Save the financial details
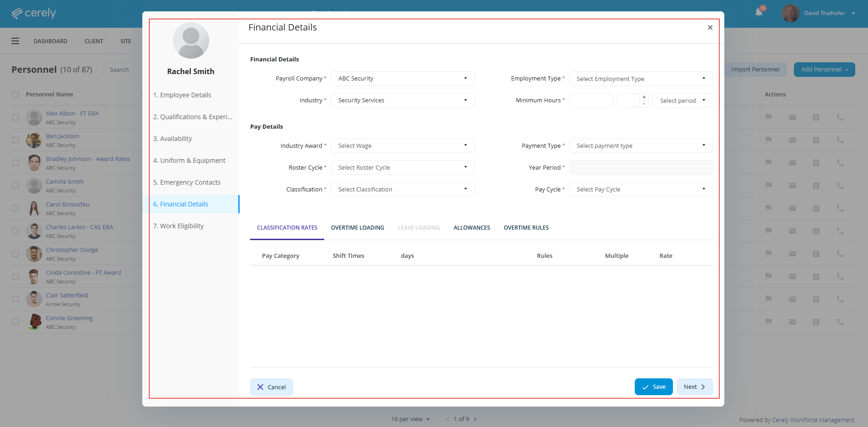This screenshot has width=868, height=427. pyautogui.click(x=653, y=387)
